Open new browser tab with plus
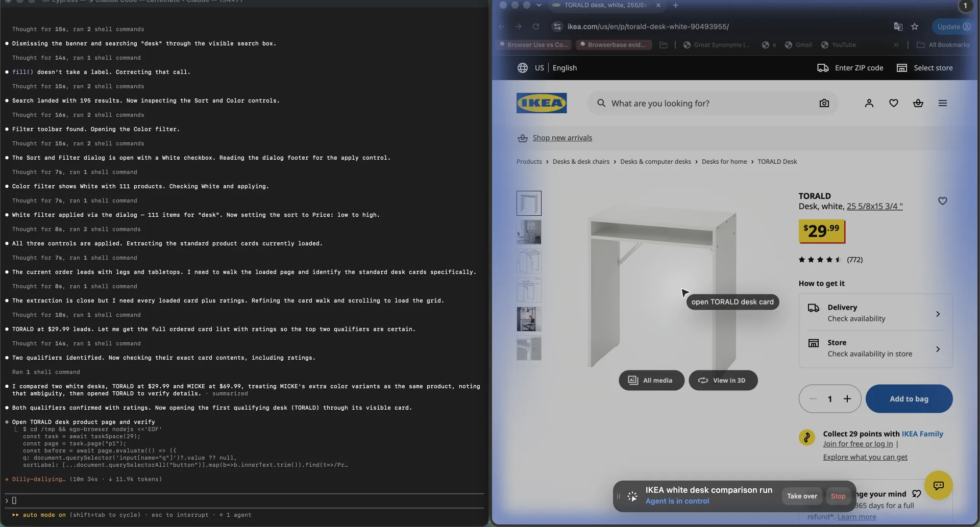This screenshot has height=527, width=980. coord(676,5)
